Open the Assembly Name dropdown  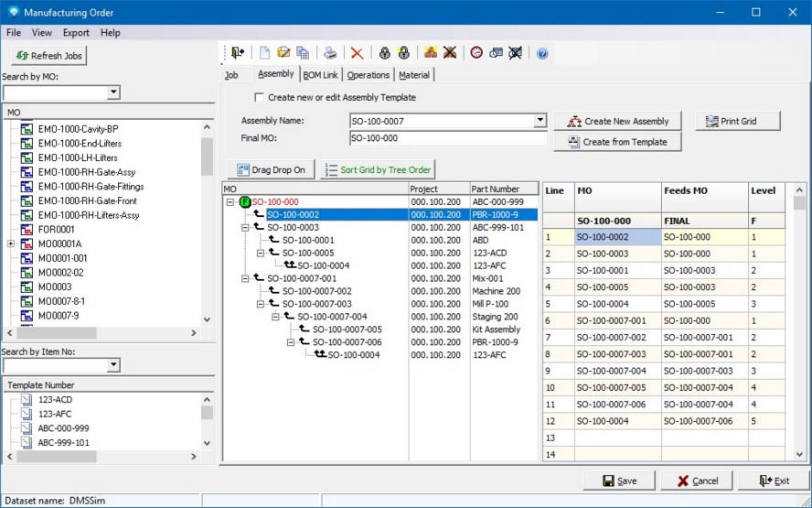[x=540, y=121]
